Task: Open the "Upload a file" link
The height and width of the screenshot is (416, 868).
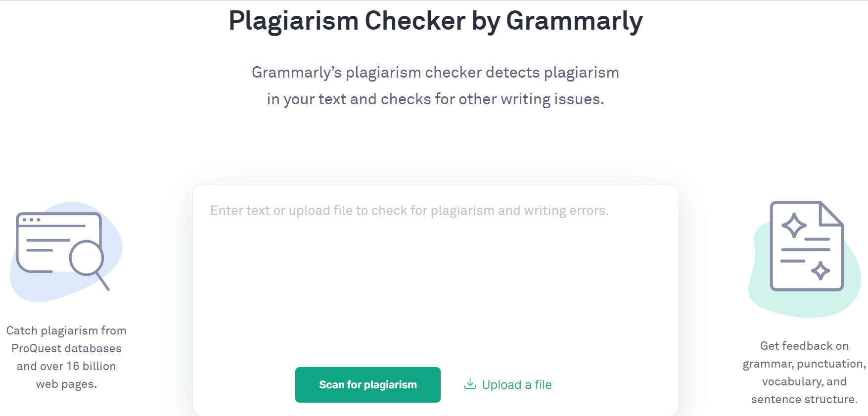Action: click(516, 384)
